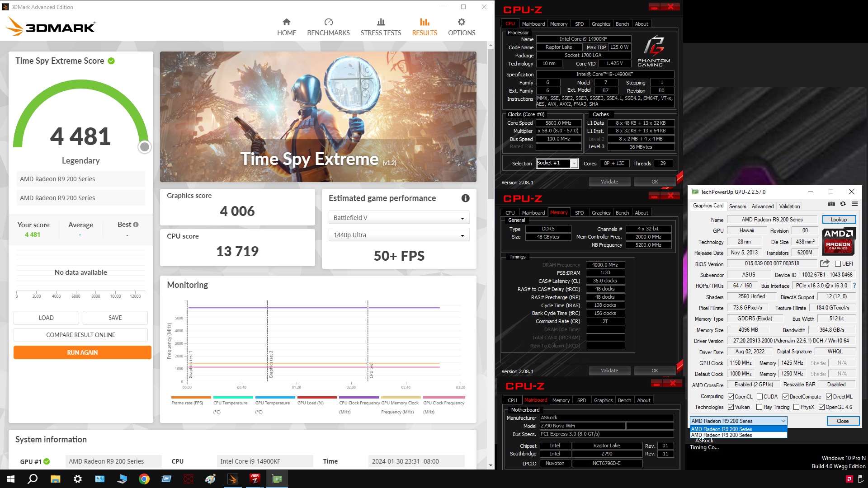Toggle the DirectML checkbox in GPU-Z
The height and width of the screenshot is (488, 868).
[829, 397]
